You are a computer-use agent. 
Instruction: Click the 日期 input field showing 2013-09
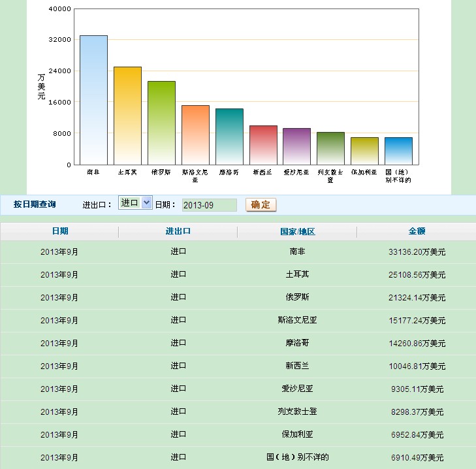click(x=209, y=205)
